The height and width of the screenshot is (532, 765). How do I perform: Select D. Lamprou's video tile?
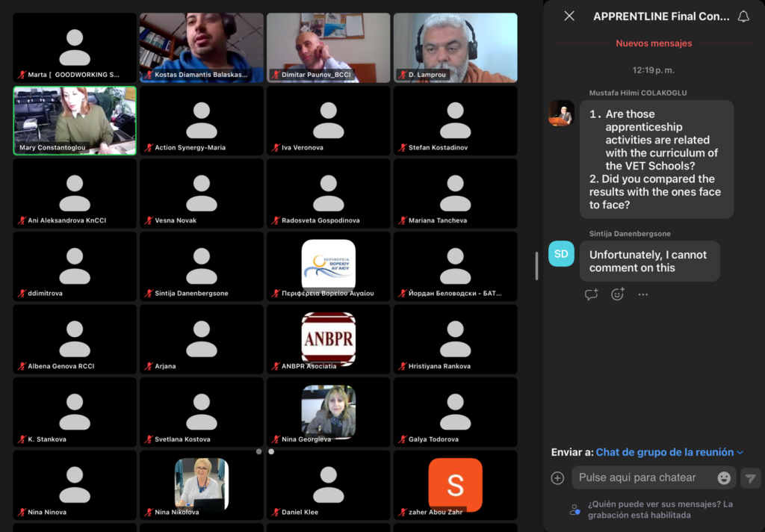[x=455, y=47]
